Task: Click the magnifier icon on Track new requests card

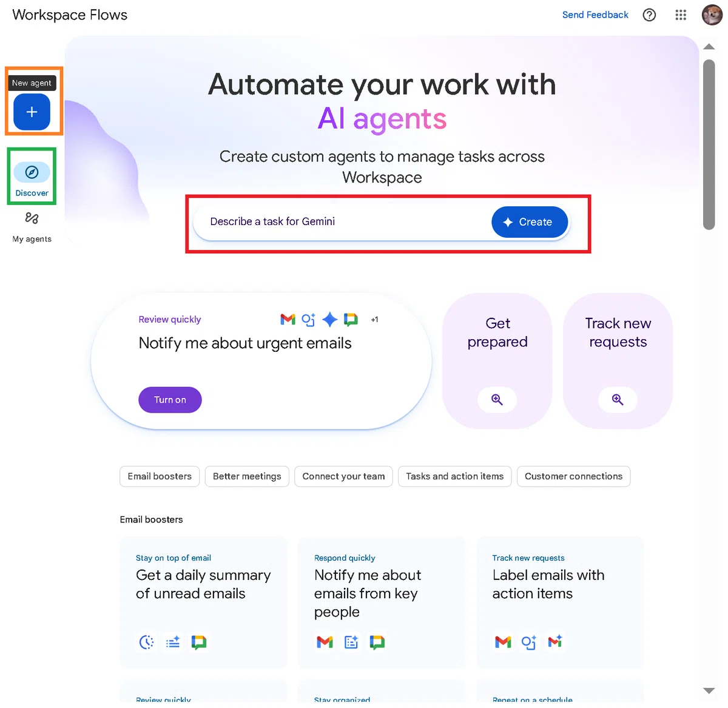Action: point(618,400)
